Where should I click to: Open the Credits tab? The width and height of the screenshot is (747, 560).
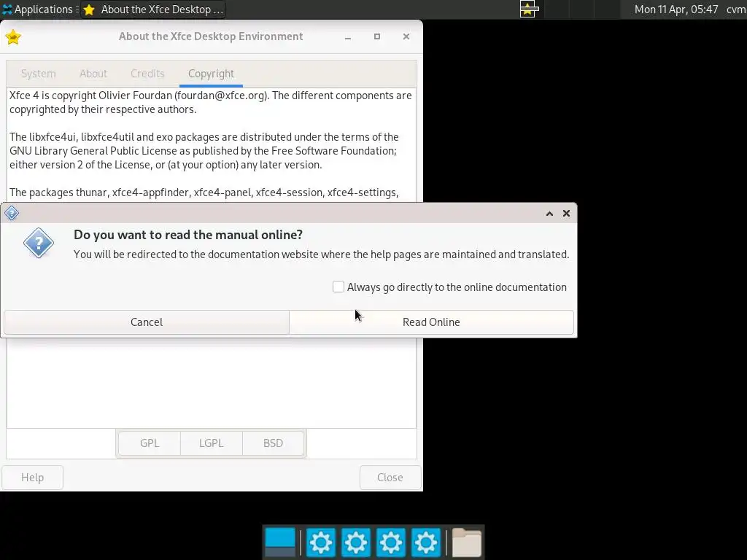(x=147, y=74)
